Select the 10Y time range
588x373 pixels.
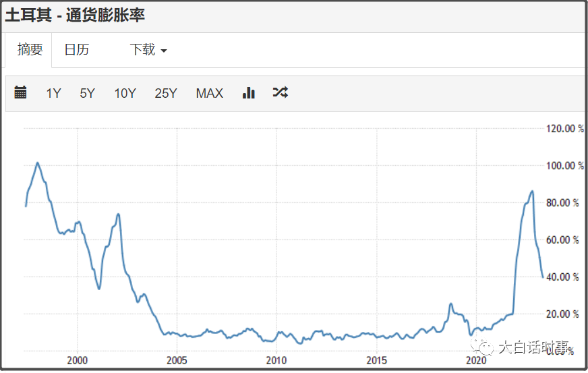125,93
